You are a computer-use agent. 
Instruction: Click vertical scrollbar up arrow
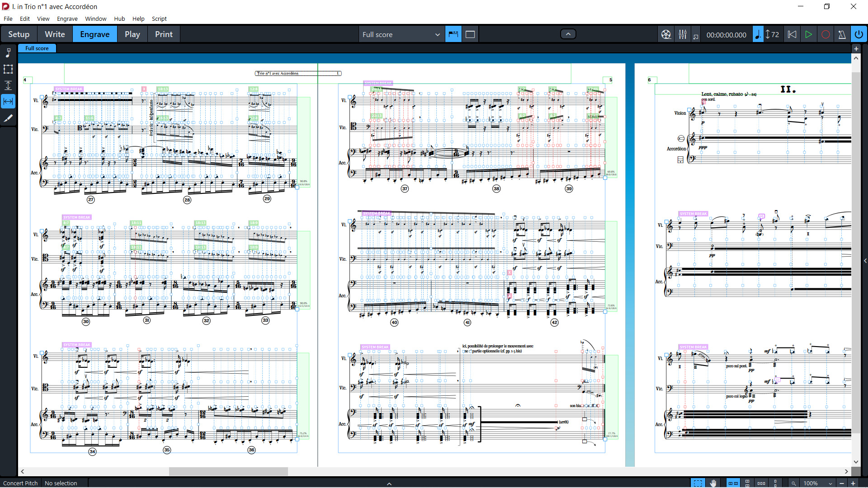(x=855, y=58)
